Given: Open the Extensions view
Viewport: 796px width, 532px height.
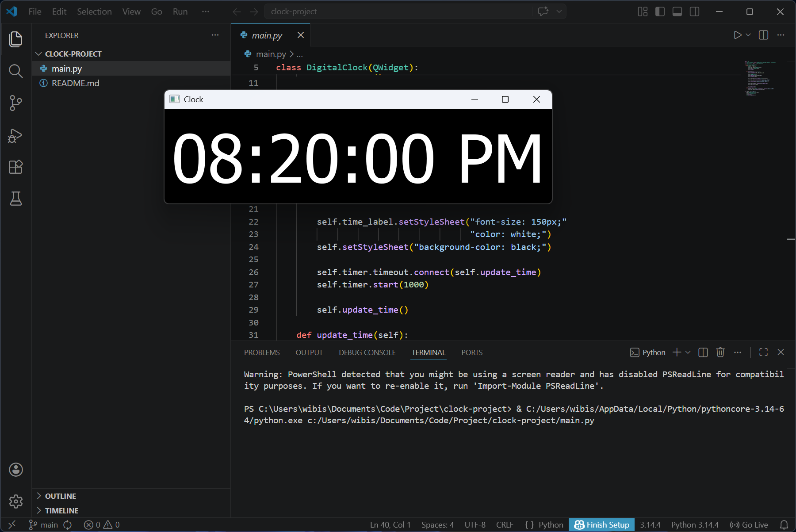Looking at the screenshot, I should 15,167.
